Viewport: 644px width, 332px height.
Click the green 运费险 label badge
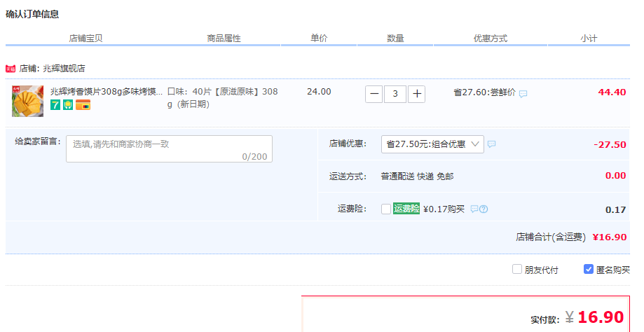(406, 209)
